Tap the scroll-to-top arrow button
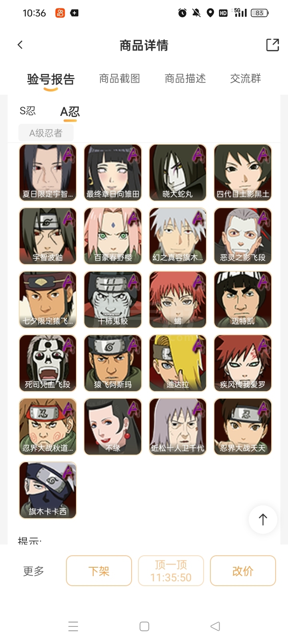288x644 pixels. 263,519
